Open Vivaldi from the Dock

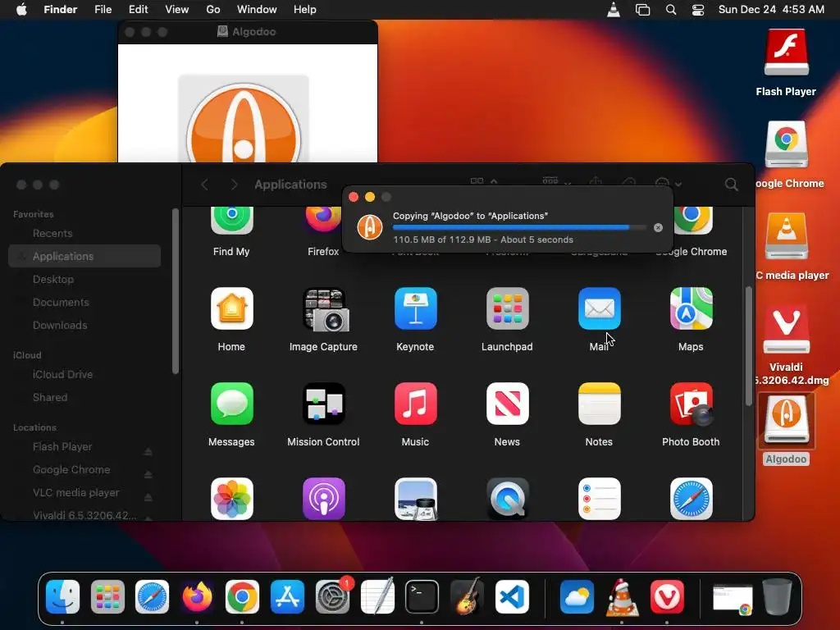click(x=667, y=597)
